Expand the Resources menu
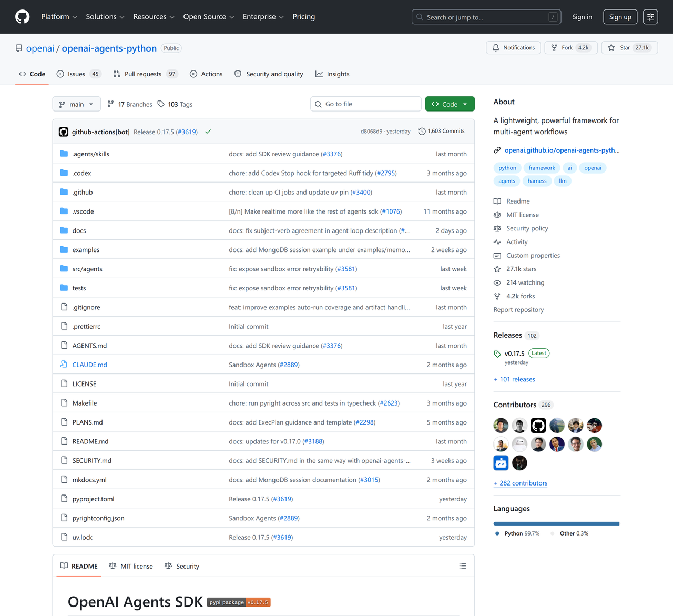 pyautogui.click(x=154, y=17)
